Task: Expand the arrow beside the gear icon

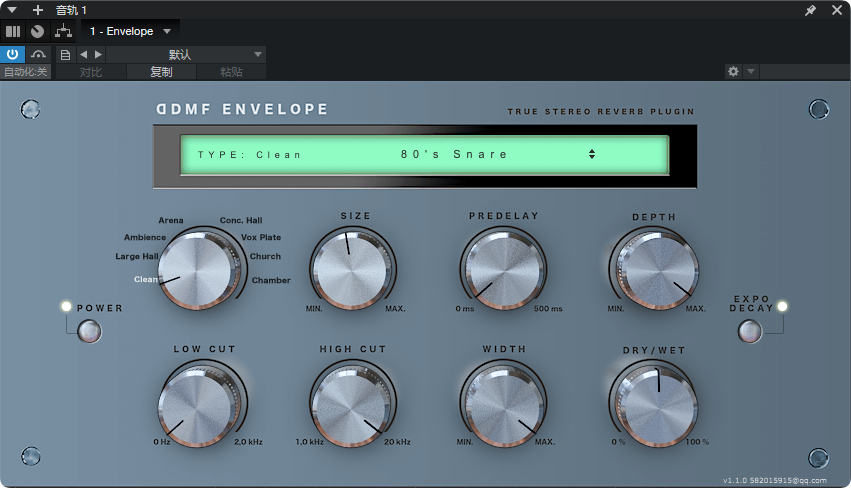Action: coord(751,72)
